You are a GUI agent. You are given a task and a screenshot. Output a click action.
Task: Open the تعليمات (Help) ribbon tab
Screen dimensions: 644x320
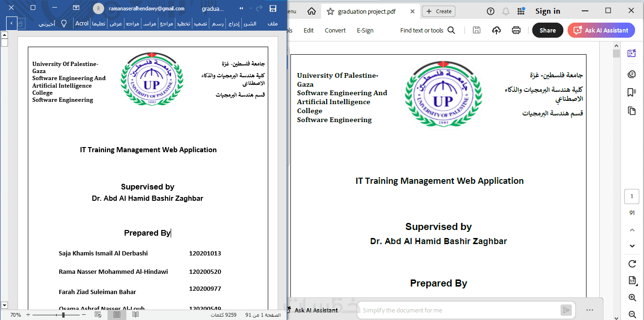coord(99,24)
